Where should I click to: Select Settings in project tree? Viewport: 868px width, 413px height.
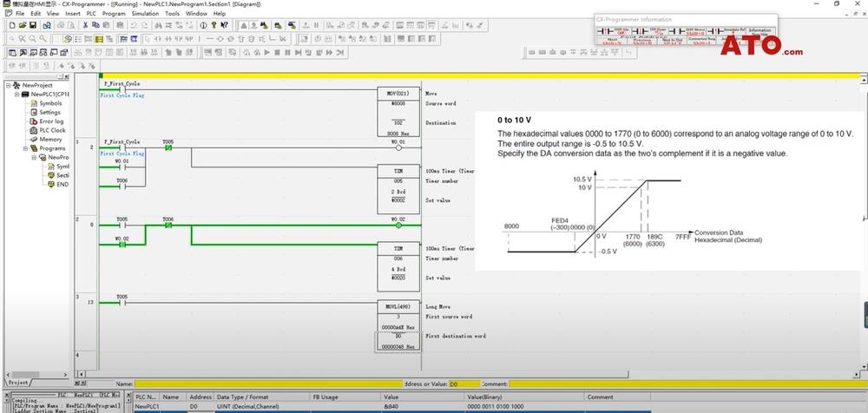tap(49, 113)
